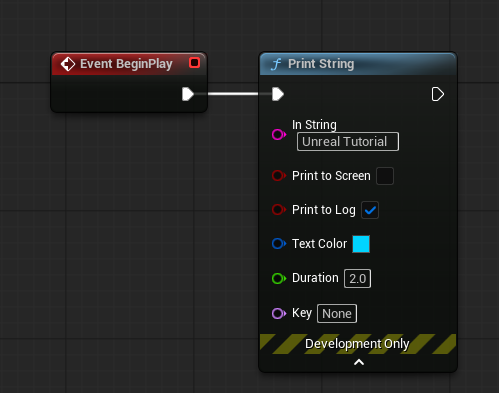This screenshot has height=393, width=499.
Task: Click the Print to Log boolean pin
Action: pos(279,210)
